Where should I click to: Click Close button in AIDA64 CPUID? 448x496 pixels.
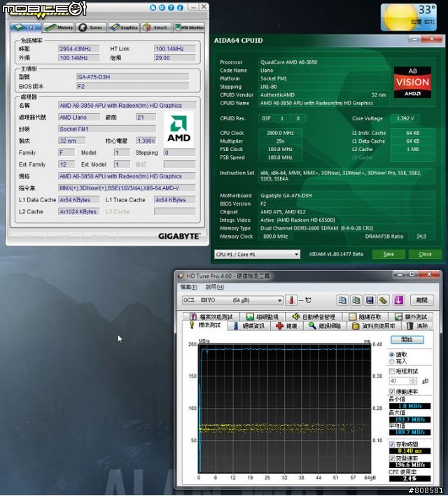pyautogui.click(x=425, y=254)
